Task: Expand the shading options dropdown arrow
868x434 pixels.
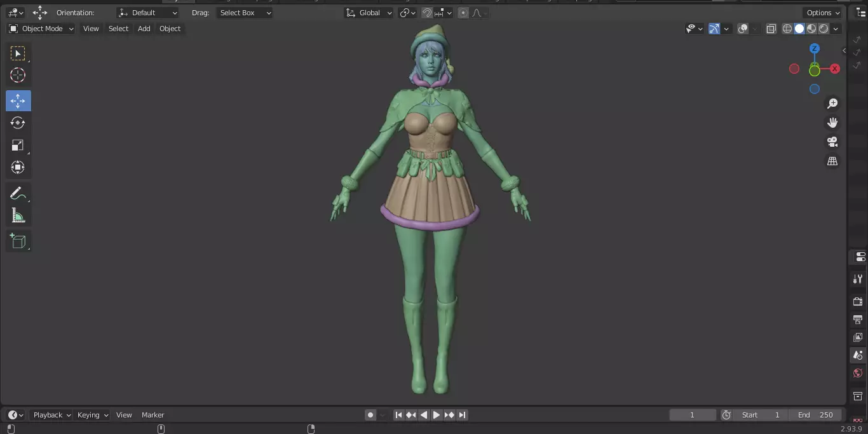Action: coord(836,29)
